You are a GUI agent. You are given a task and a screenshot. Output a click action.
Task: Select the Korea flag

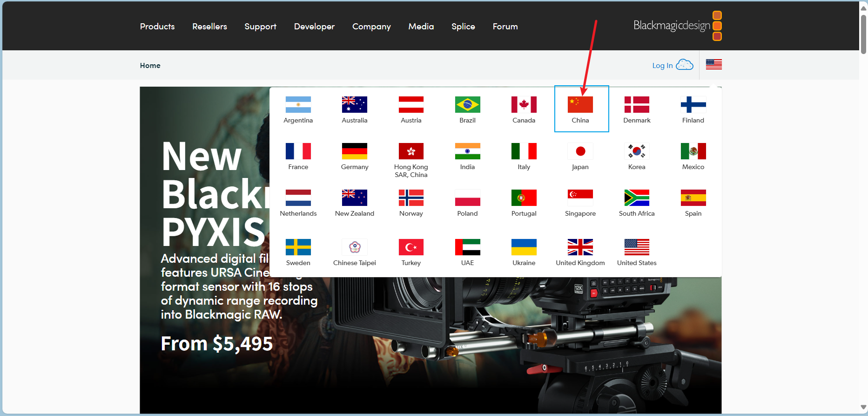637,151
